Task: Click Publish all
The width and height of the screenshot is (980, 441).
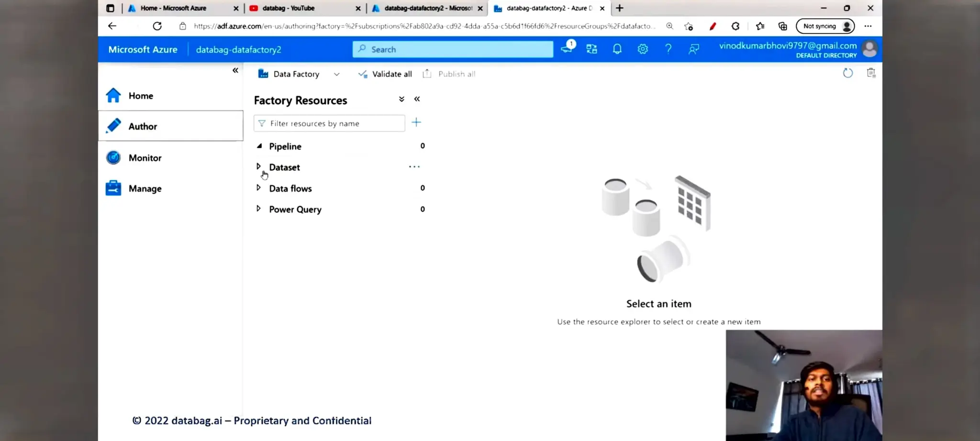Action: 449,74
